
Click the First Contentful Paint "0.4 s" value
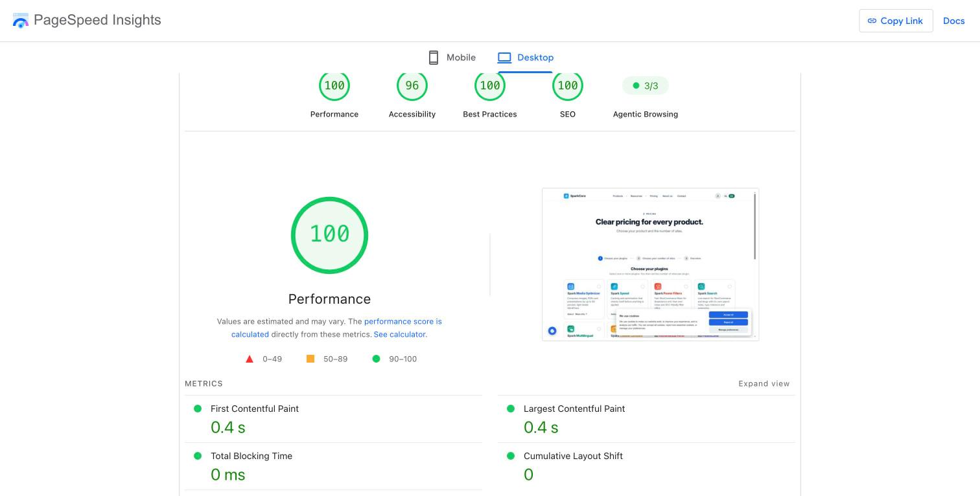[228, 427]
